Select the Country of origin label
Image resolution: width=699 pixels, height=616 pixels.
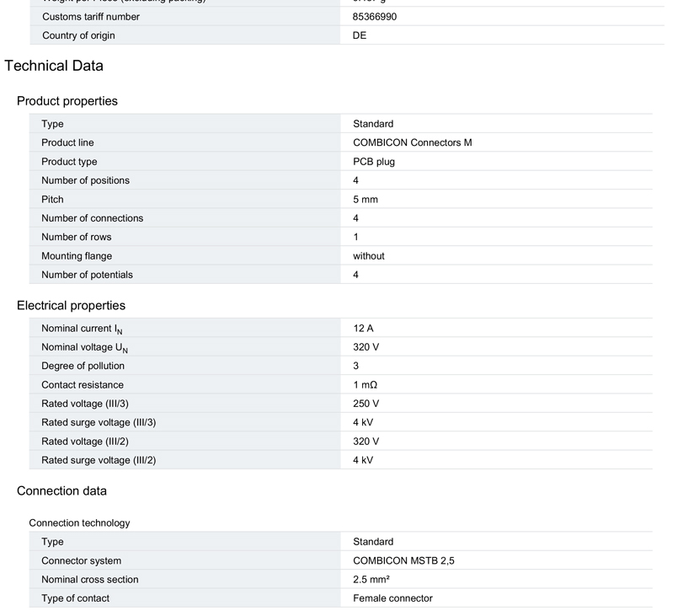coord(78,35)
